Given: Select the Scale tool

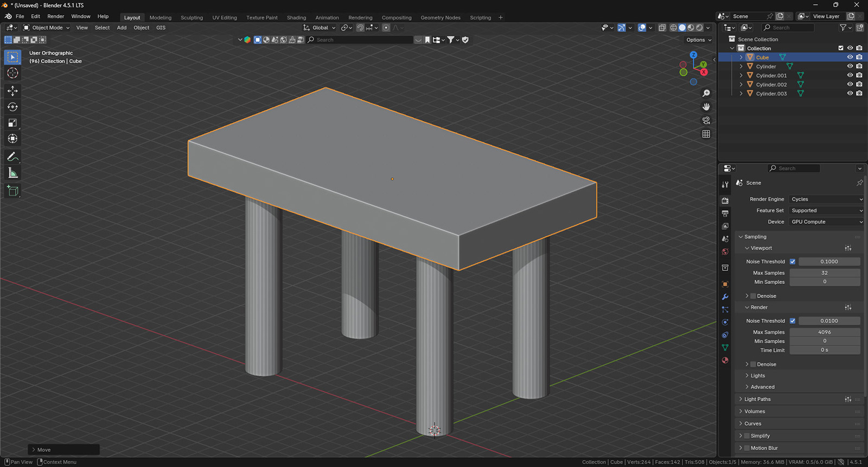Looking at the screenshot, I should coord(12,123).
